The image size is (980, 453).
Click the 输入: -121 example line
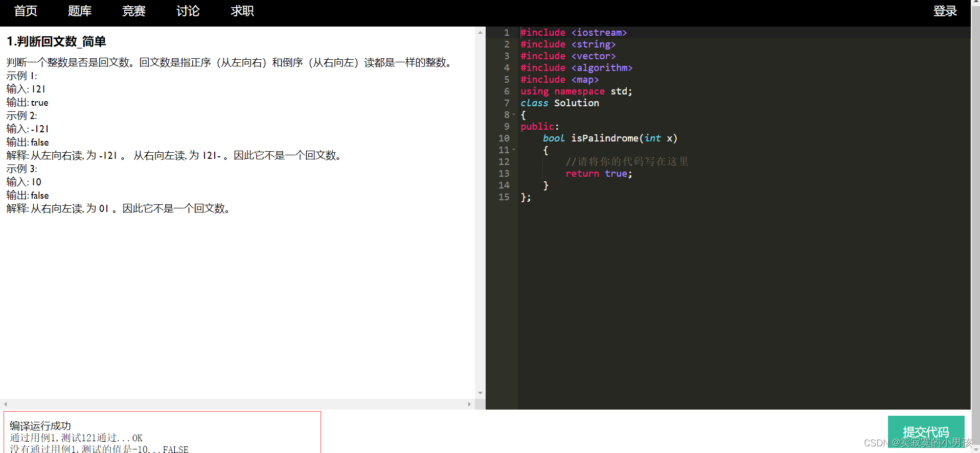(x=28, y=129)
